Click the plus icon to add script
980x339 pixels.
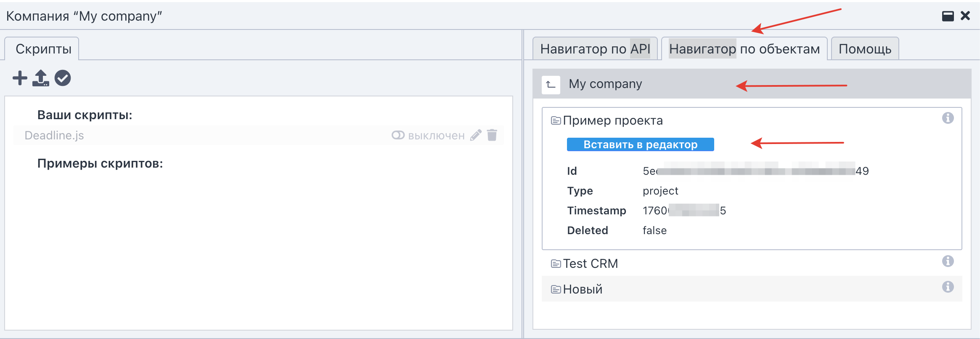pyautogui.click(x=20, y=78)
